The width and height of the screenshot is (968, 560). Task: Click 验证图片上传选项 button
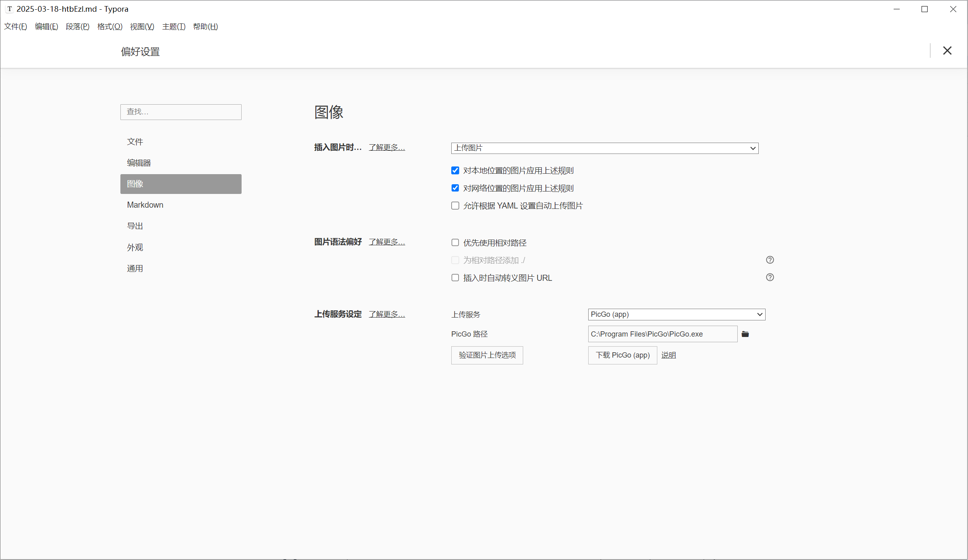click(487, 355)
